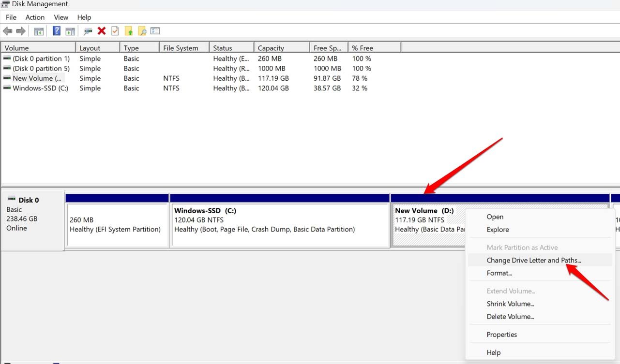This screenshot has width=620, height=364.
Task: Open the Action menu
Action: 35,17
